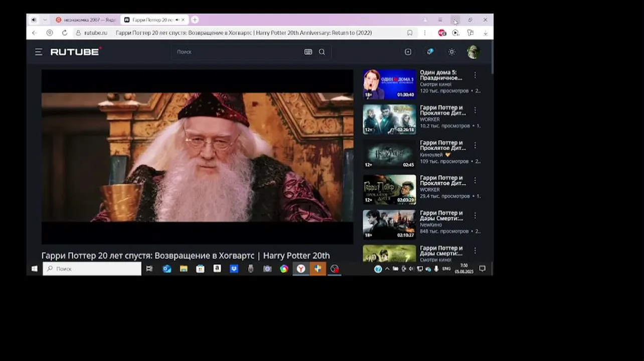Open options for 'Один дома 5' video
Screen dimensions: 644x361
(x=475, y=75)
